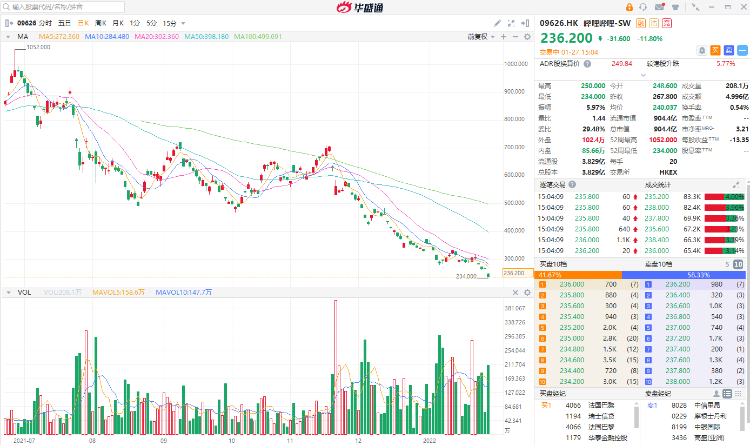Expand the 成交统计 panel icon
The height and width of the screenshot is (445, 750).
(x=736, y=185)
